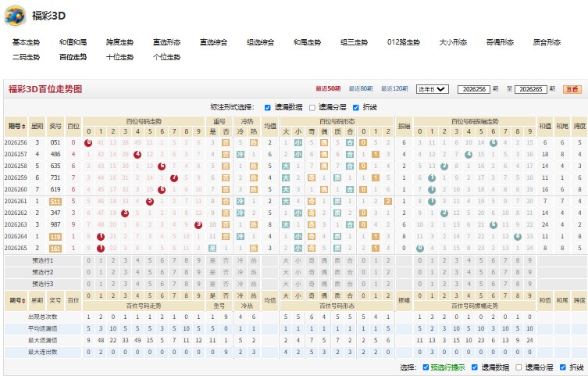Select the 百位走势 menu item

[73, 57]
